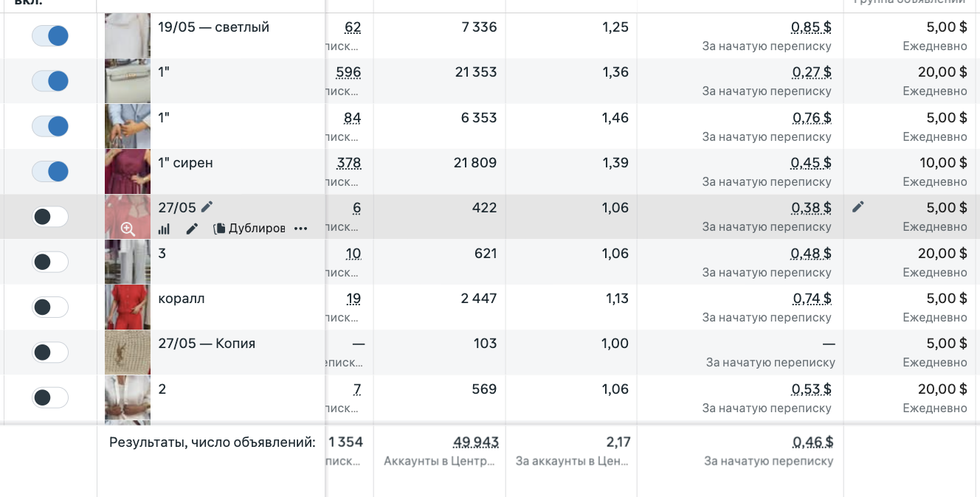Click the 378 results value for 1" сирен
The height and width of the screenshot is (497, 980).
pyautogui.click(x=349, y=163)
